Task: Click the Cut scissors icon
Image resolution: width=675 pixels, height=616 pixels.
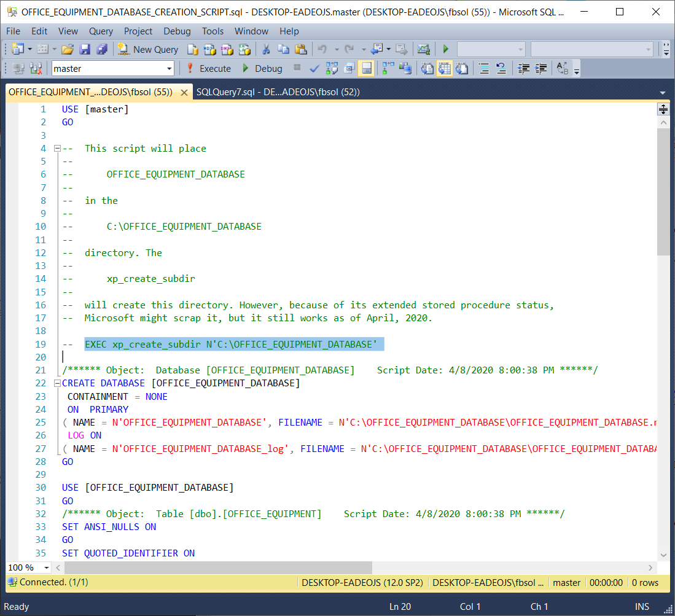Action: (x=267, y=50)
